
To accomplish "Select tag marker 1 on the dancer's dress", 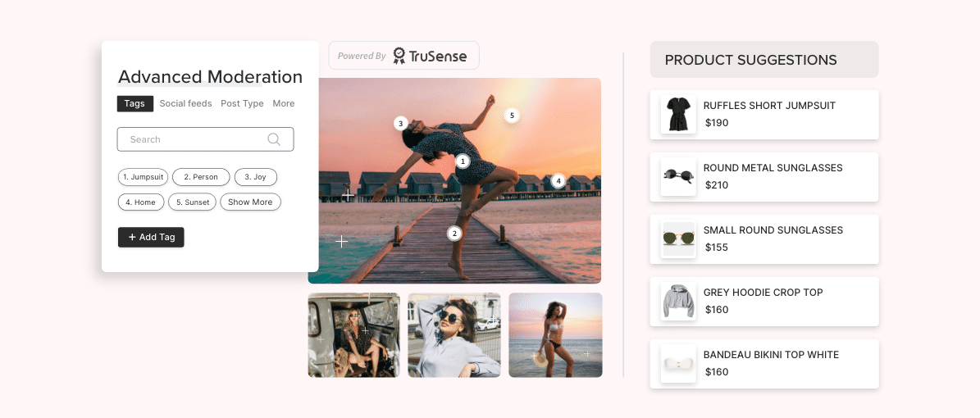I will 463,161.
